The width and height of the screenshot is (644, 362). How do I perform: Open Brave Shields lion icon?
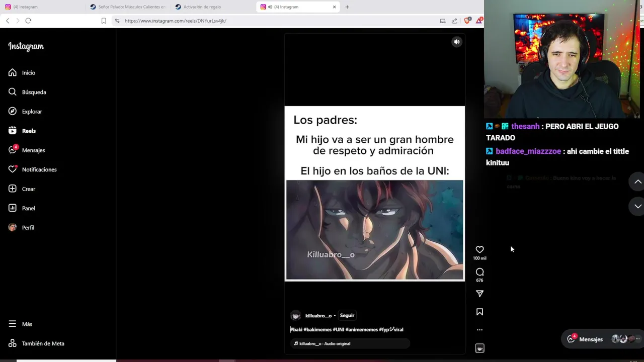pos(467,21)
